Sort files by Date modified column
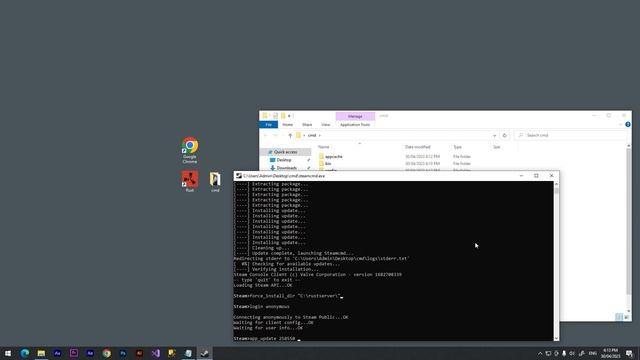The width and height of the screenshot is (640, 360). pyautogui.click(x=418, y=147)
